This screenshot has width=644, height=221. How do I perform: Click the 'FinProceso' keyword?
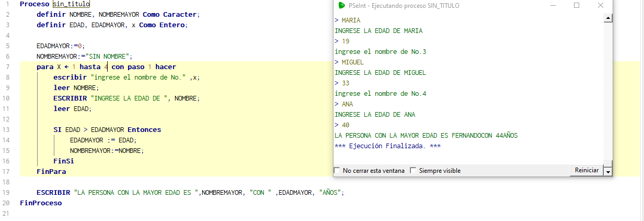tap(41, 203)
